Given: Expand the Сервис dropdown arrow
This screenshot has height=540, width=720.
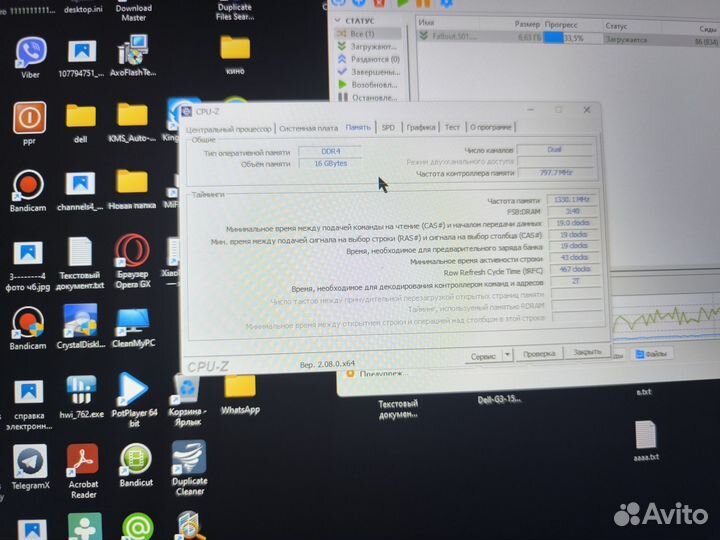Looking at the screenshot, I should pos(507,355).
